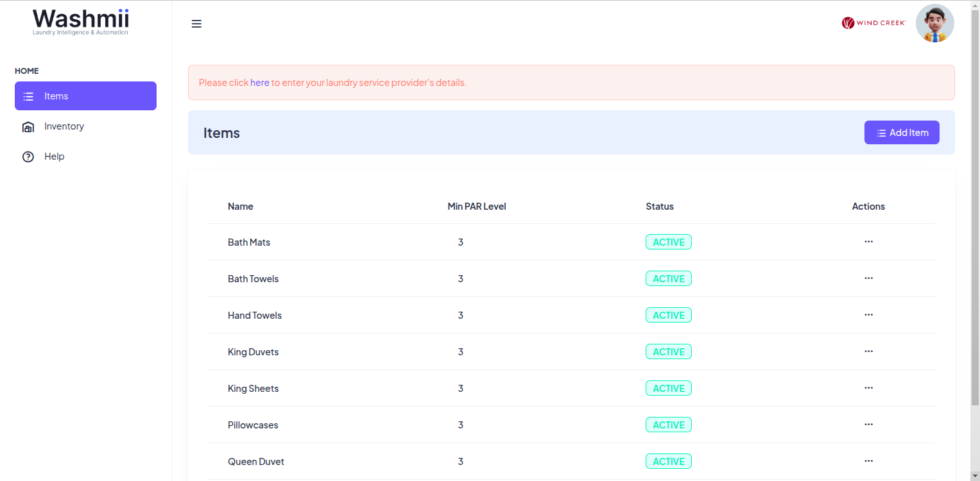
Task: Expand the three-dot menu for Hand Towels
Action: tap(868, 315)
